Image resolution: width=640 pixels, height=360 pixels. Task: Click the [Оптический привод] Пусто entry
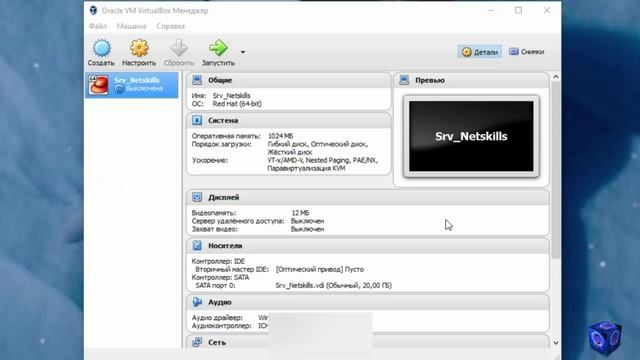pos(320,269)
